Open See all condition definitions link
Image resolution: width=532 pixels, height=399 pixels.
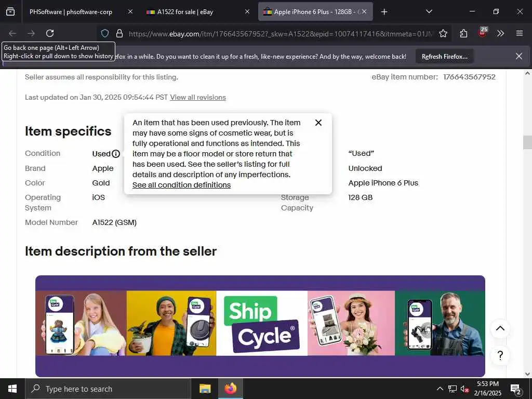[x=181, y=185]
